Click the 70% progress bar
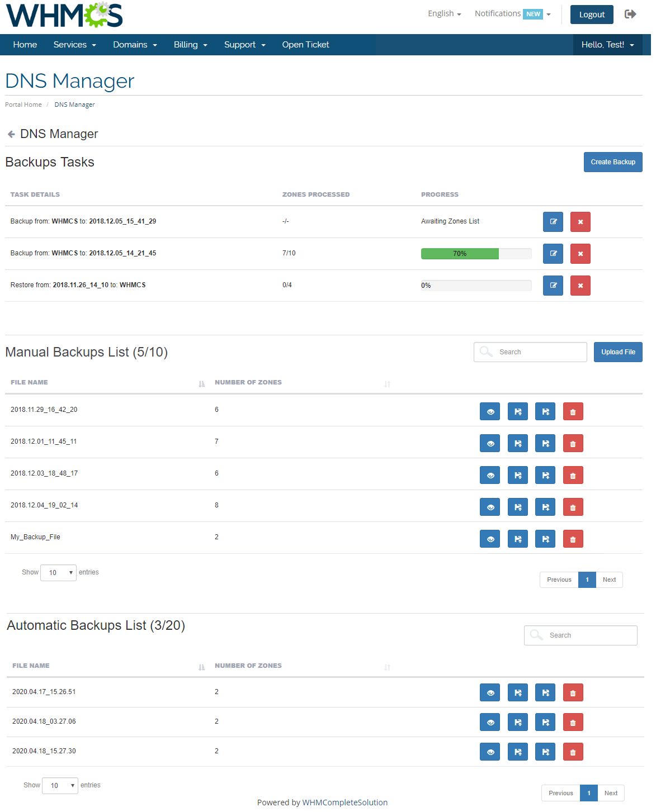Screen dimensions: 656x812 coord(460,253)
